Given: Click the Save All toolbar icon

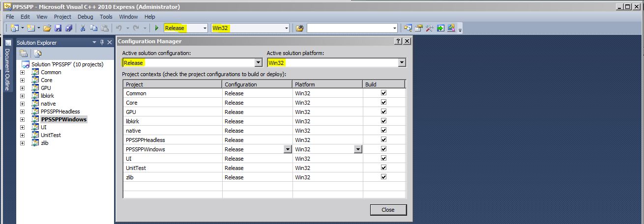Looking at the screenshot, I should click(x=68, y=28).
